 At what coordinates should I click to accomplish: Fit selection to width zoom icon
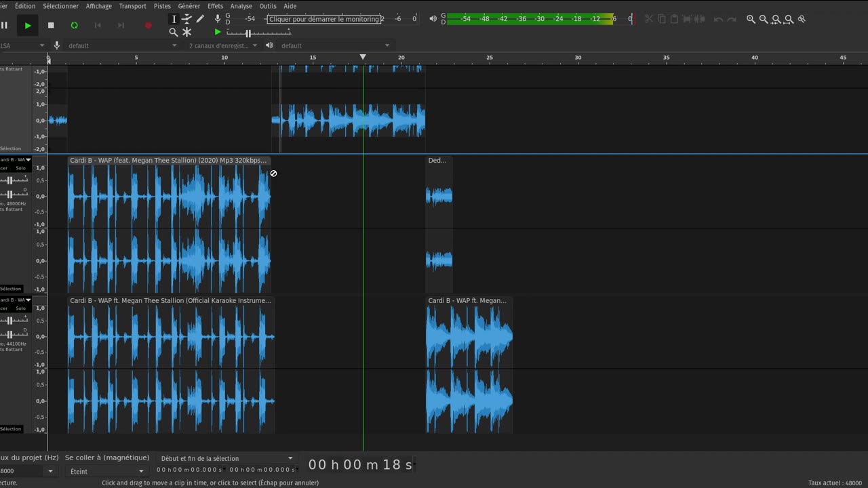(x=776, y=19)
